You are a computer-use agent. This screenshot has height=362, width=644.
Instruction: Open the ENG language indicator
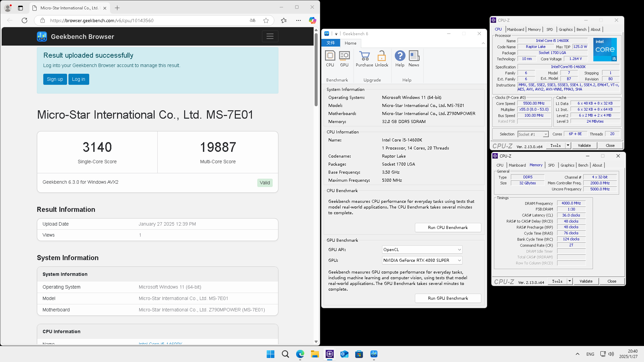click(590, 354)
